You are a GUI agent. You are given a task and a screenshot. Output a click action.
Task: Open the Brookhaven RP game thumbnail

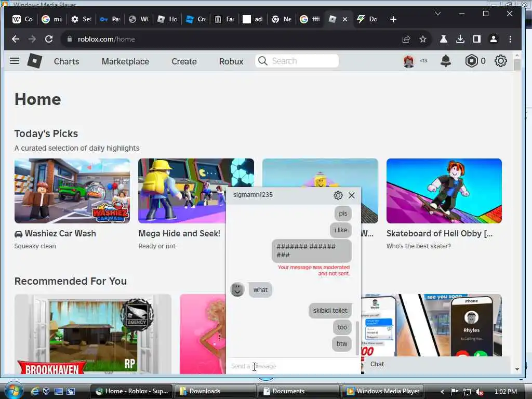(92, 334)
